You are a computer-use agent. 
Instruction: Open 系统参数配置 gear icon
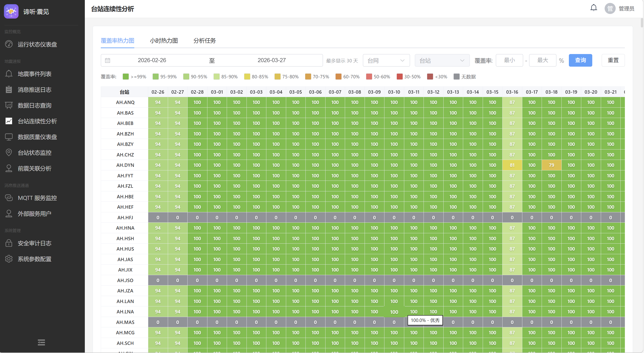[x=9, y=259]
